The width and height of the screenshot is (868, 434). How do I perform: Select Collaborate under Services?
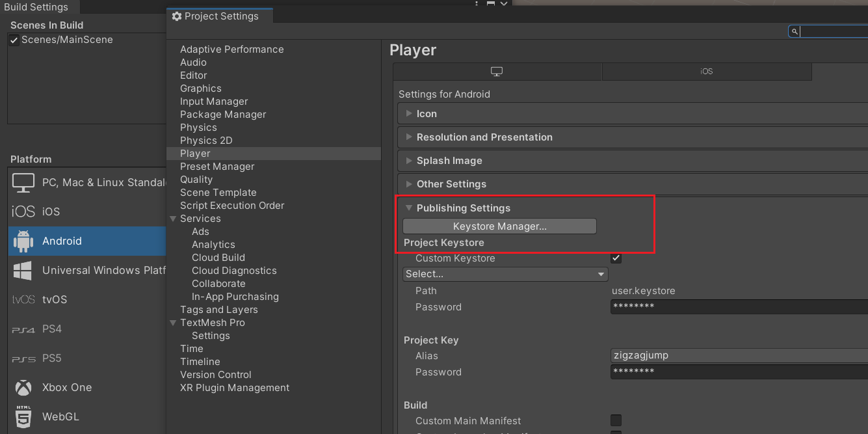coord(218,284)
